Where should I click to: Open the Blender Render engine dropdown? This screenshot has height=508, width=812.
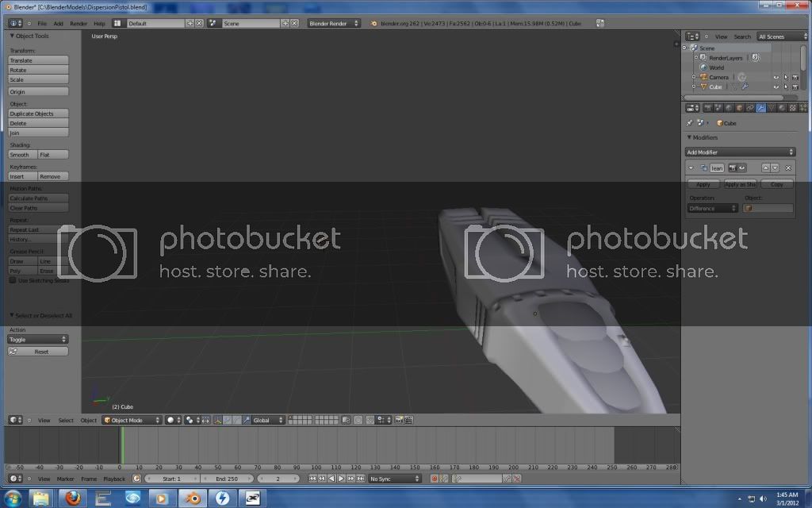(333, 24)
